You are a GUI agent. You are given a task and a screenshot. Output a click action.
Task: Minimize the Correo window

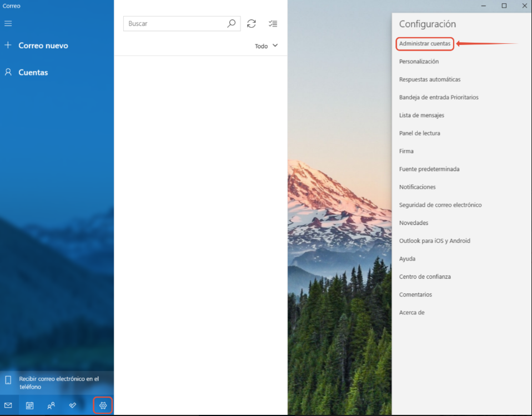(x=484, y=6)
